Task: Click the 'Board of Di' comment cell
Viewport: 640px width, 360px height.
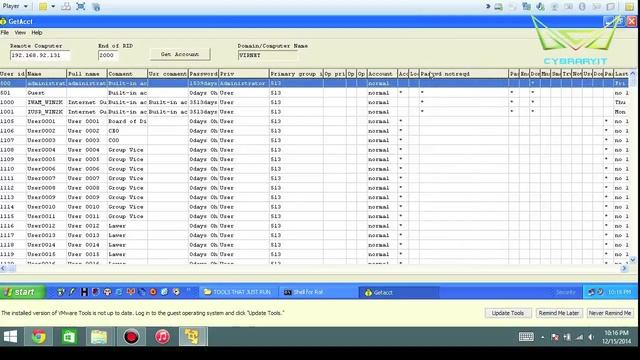Action: pos(127,121)
